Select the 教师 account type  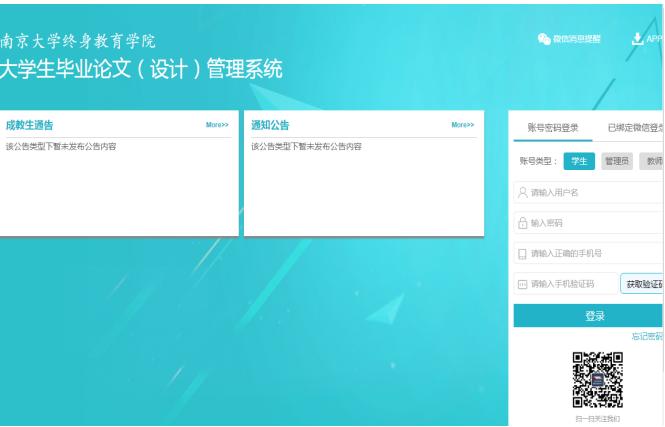point(652,161)
